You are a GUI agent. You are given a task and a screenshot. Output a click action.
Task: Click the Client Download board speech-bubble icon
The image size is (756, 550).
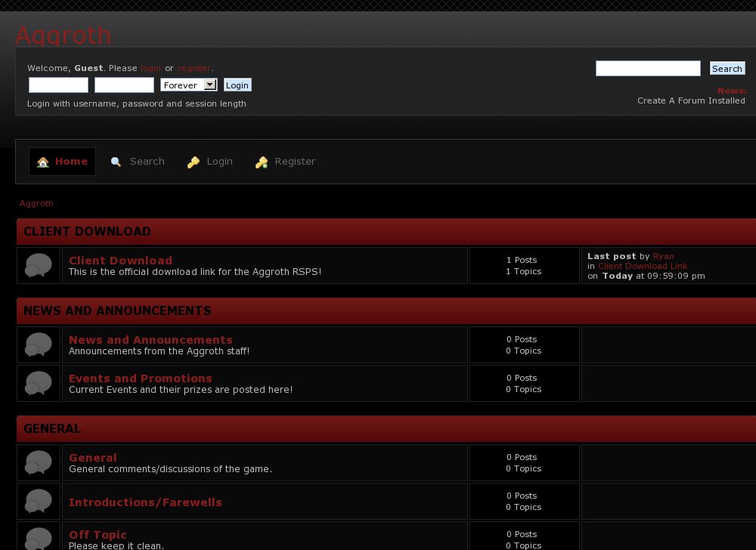[38, 265]
